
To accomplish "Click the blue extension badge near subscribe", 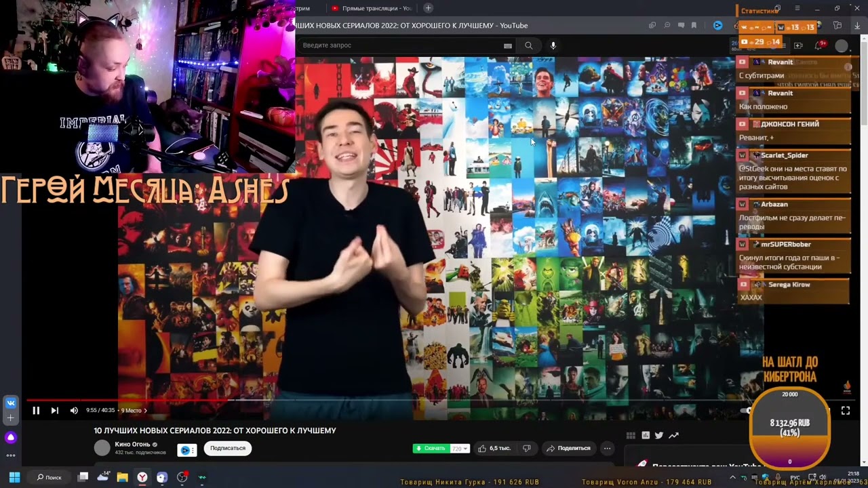I will (x=187, y=449).
